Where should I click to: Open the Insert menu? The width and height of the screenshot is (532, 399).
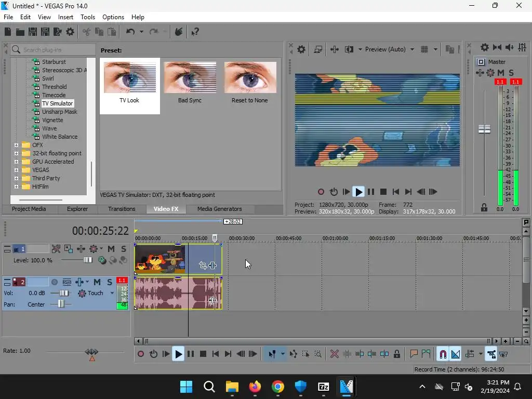click(x=65, y=17)
